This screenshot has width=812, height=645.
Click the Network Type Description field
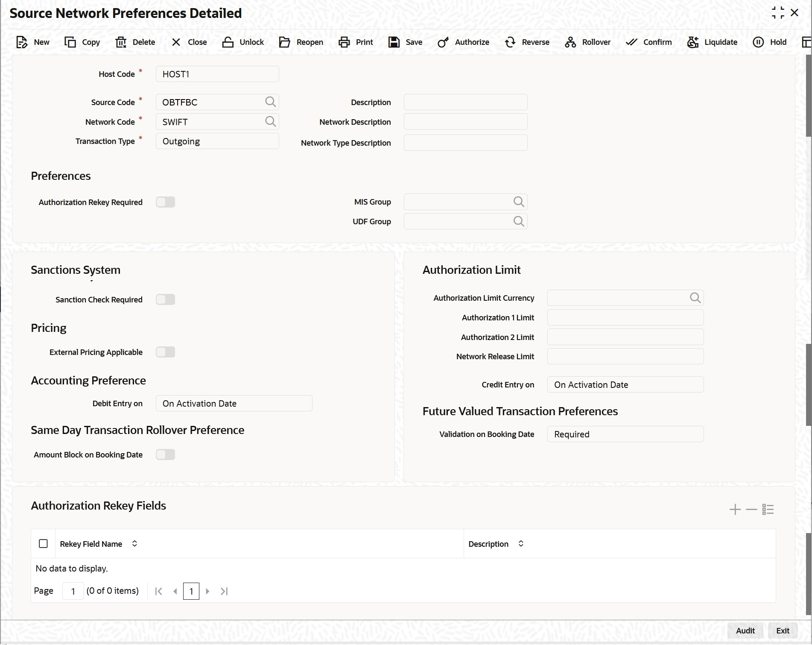[466, 143]
